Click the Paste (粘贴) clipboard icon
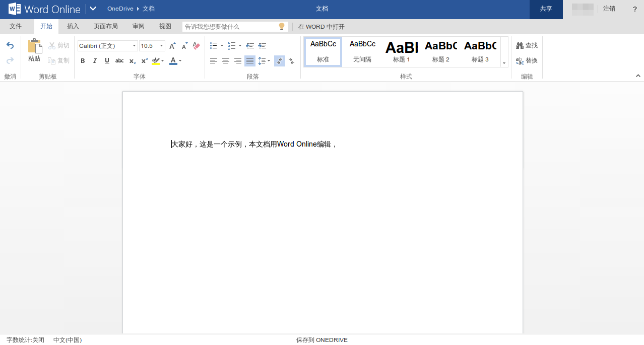This screenshot has width=644, height=345. tap(34, 46)
